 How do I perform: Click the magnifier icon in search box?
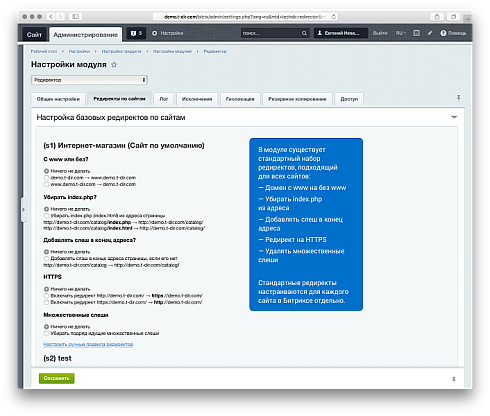pos(304,33)
